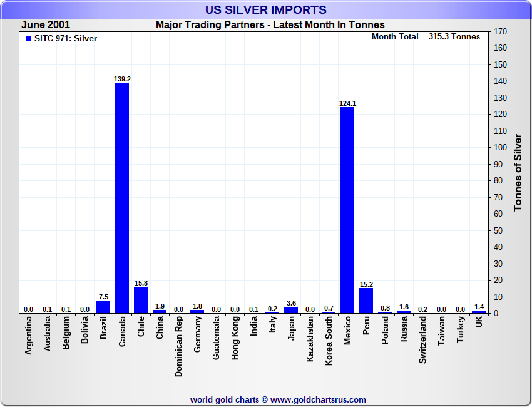Click the Japan bar labeled 3.6
Screen dimensions: 532x407
[x=291, y=310]
